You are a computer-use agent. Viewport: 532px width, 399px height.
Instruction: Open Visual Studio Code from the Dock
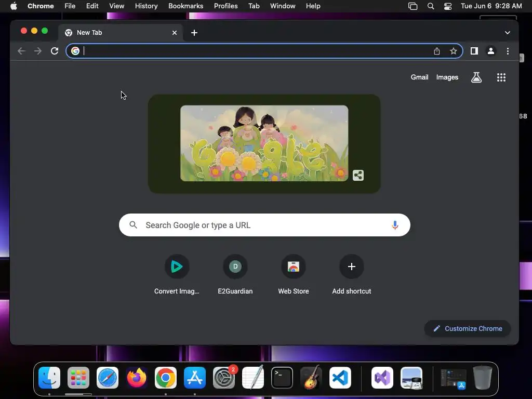(x=340, y=378)
